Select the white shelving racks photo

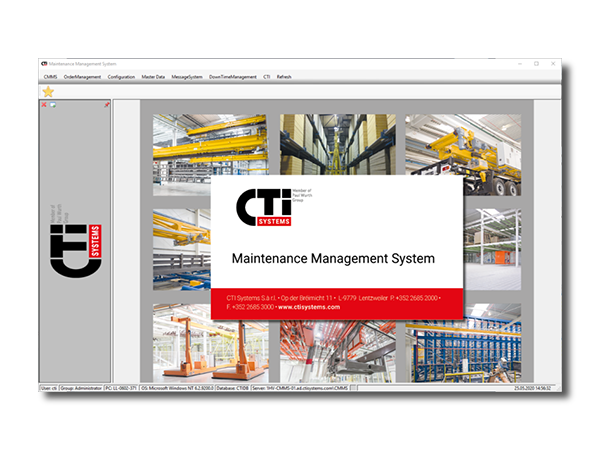(492, 249)
